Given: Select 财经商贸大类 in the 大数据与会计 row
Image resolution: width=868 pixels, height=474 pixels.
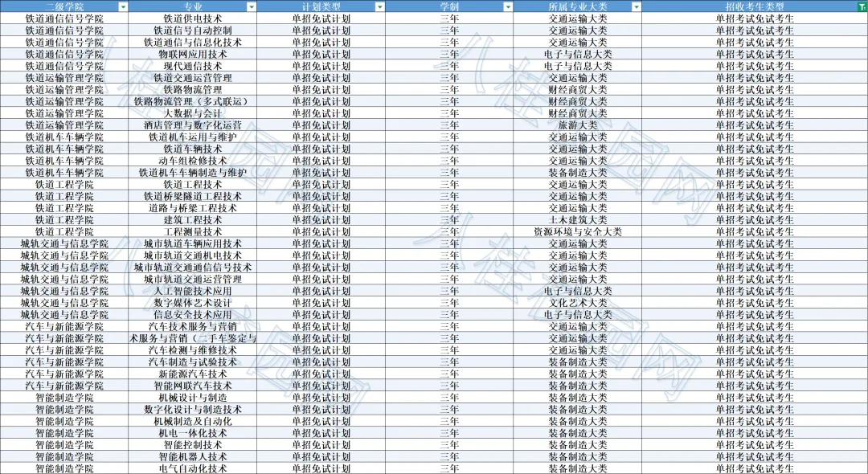Looking at the screenshot, I should coord(578,113).
